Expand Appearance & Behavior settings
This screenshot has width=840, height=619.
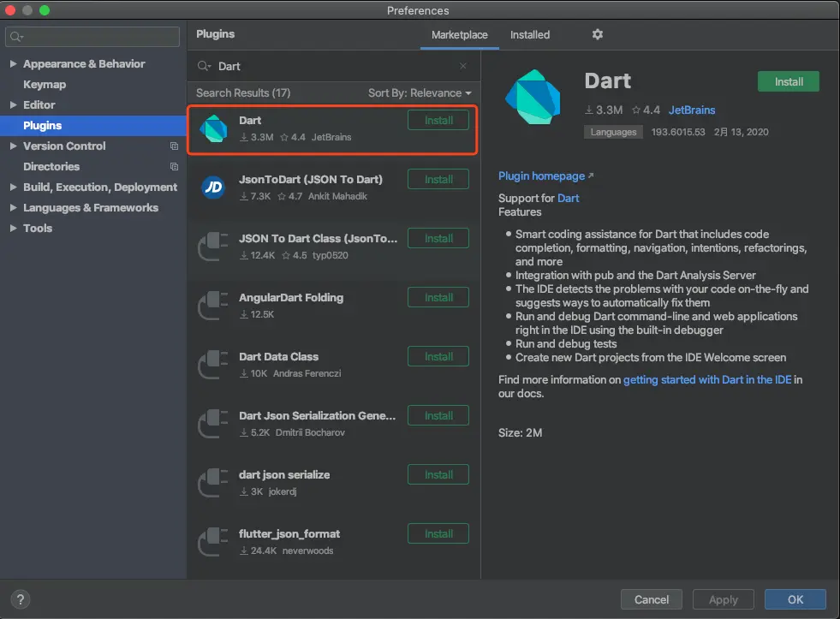click(x=14, y=63)
